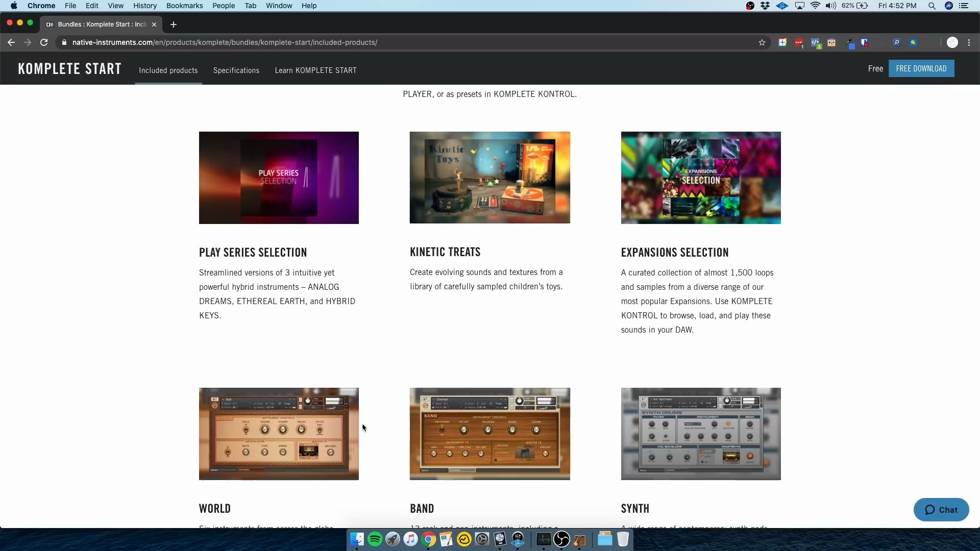Open Finder from the dock
The image size is (980, 551).
357,539
